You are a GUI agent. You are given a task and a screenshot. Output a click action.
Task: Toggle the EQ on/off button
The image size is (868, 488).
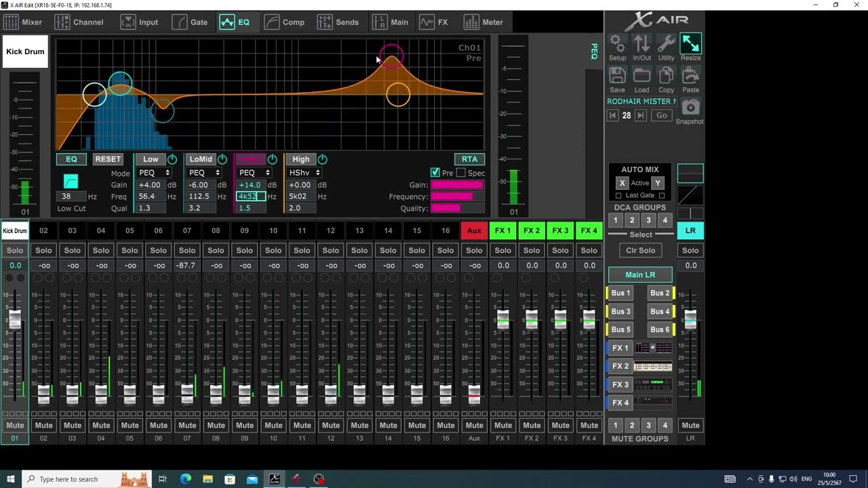pyautogui.click(x=71, y=159)
